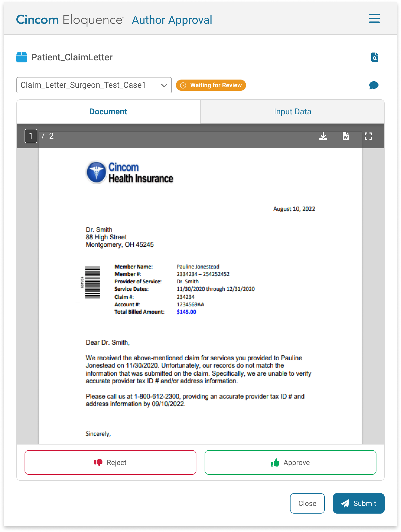Click the member number 2334234 – 254252452
Screen dimensions: 401x532
[x=203, y=274]
